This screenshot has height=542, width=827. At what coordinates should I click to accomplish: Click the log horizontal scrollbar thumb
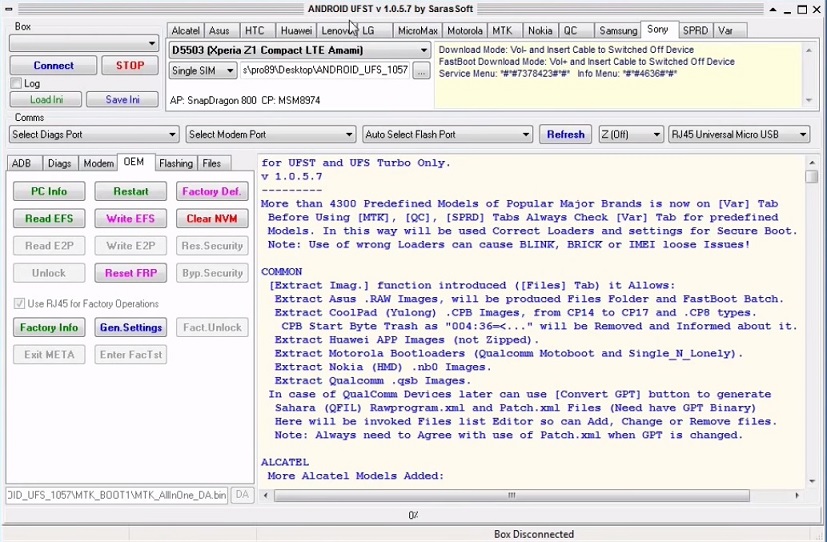pyautogui.click(x=512, y=496)
